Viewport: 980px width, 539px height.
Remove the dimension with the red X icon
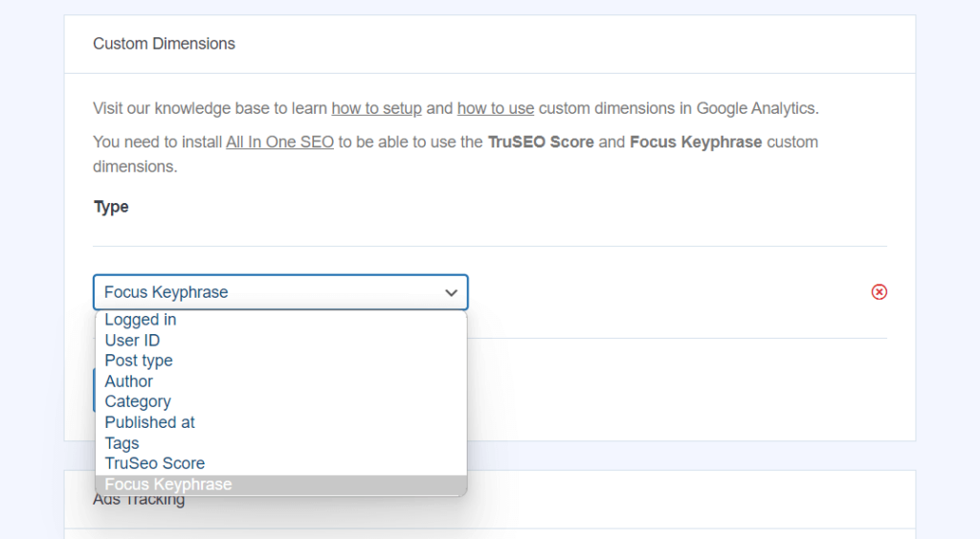pyautogui.click(x=879, y=292)
